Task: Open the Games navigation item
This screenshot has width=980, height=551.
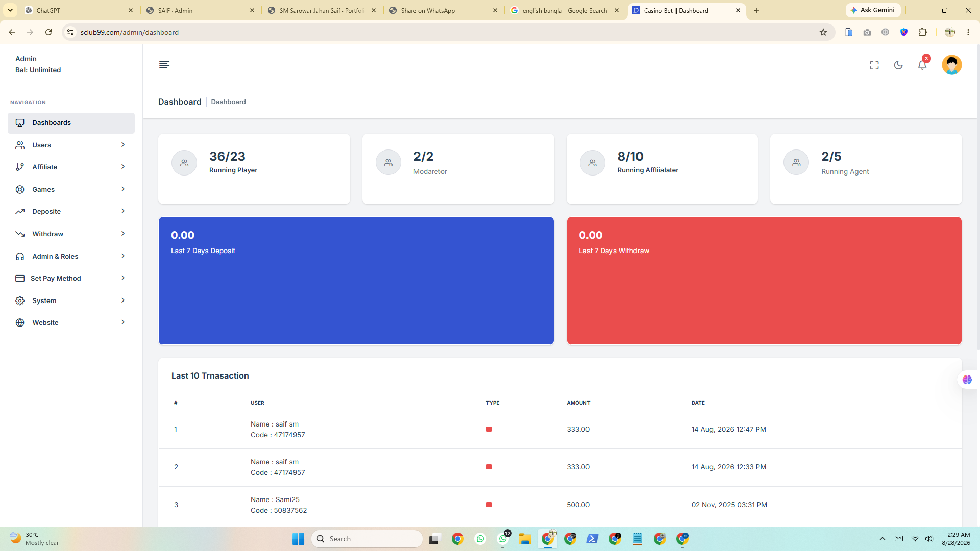Action: click(71, 189)
